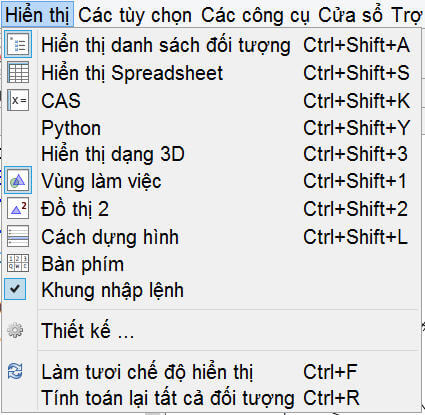
Task: Click the refresh arrows icon
Action: tap(15, 371)
